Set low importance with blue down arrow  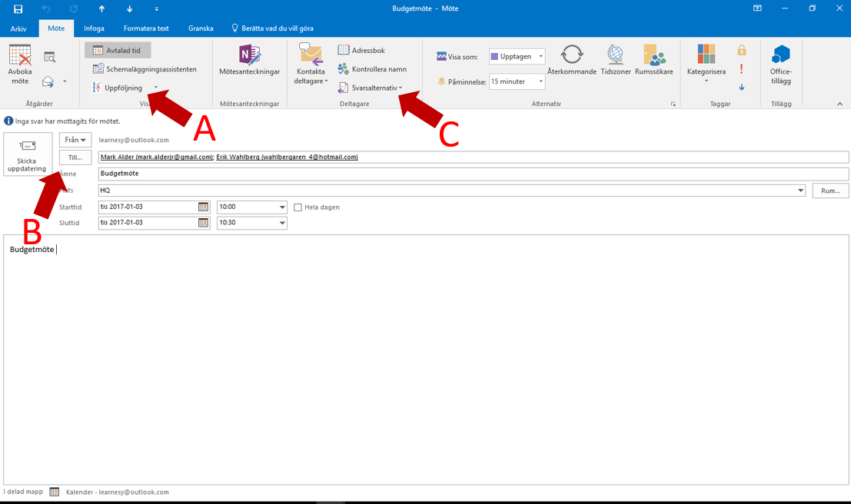(x=741, y=88)
